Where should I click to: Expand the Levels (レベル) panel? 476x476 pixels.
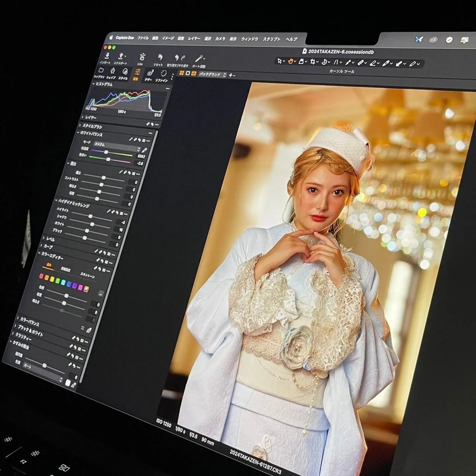coord(44,238)
